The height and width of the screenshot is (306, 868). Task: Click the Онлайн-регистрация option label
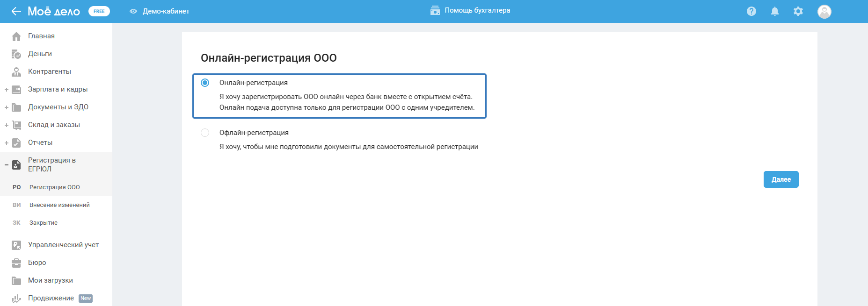click(x=254, y=83)
